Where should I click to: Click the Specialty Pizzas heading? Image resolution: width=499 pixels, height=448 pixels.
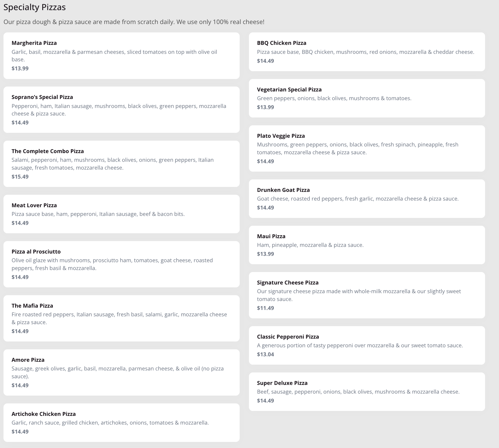click(x=34, y=7)
